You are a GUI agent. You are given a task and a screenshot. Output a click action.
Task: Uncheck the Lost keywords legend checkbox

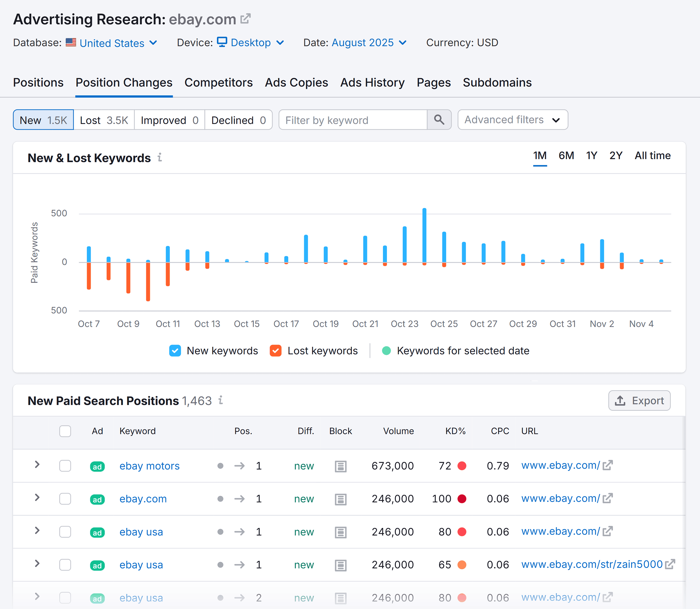(276, 350)
